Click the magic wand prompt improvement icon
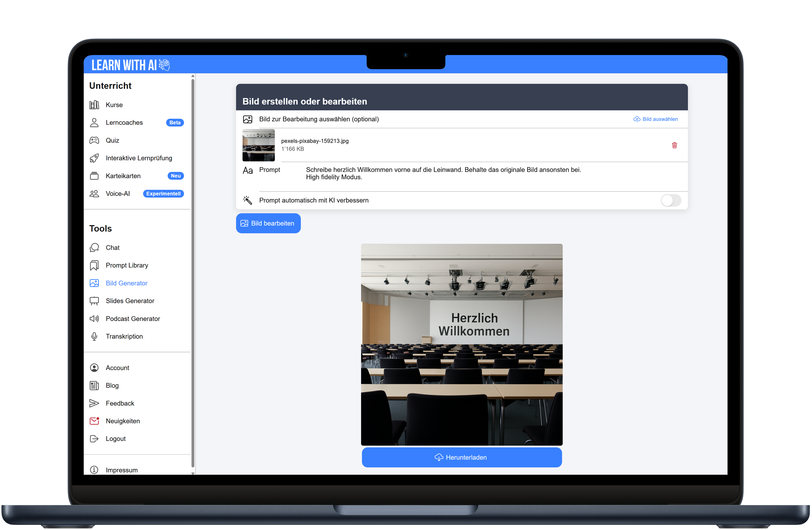The image size is (812, 530). [x=247, y=200]
